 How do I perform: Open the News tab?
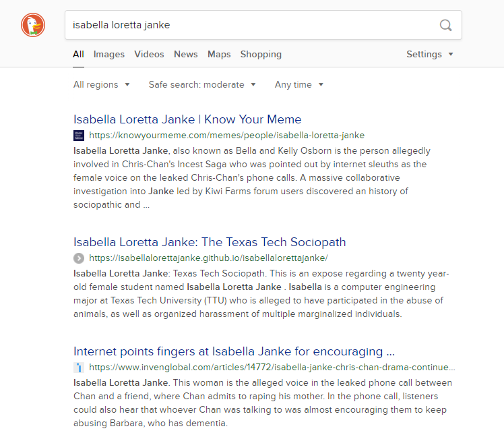186,54
